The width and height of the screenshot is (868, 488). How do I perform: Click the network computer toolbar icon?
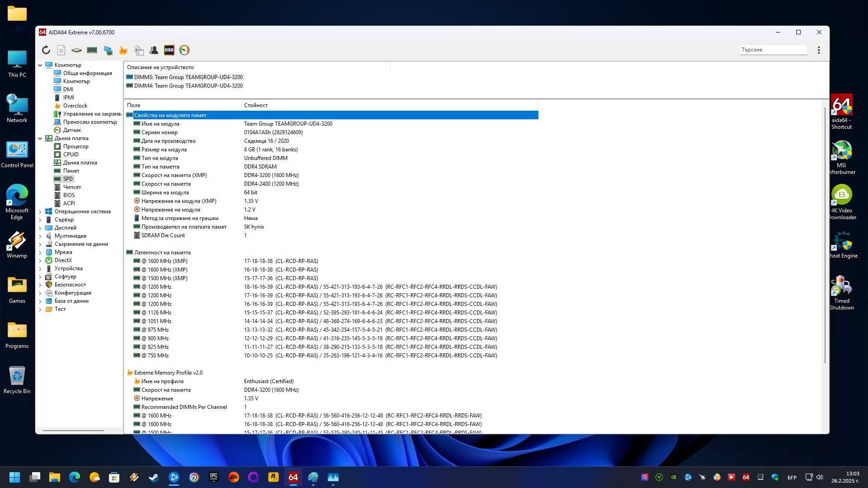click(x=108, y=50)
